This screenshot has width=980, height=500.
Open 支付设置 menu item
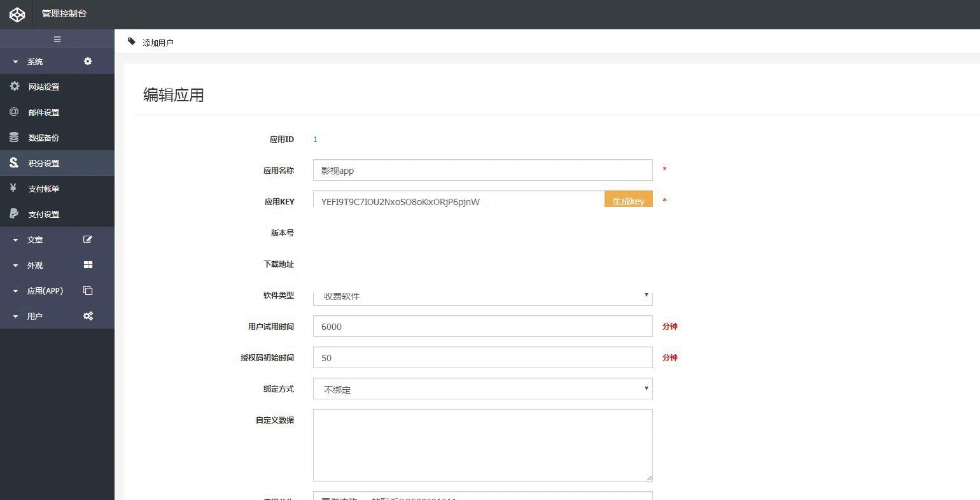tap(57, 214)
